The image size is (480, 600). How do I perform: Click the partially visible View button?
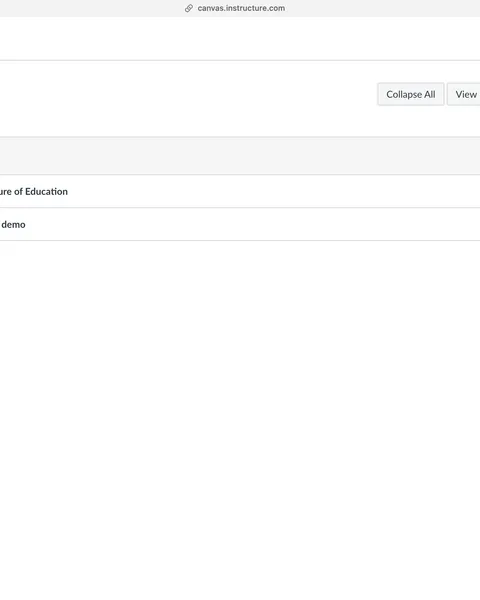click(464, 94)
